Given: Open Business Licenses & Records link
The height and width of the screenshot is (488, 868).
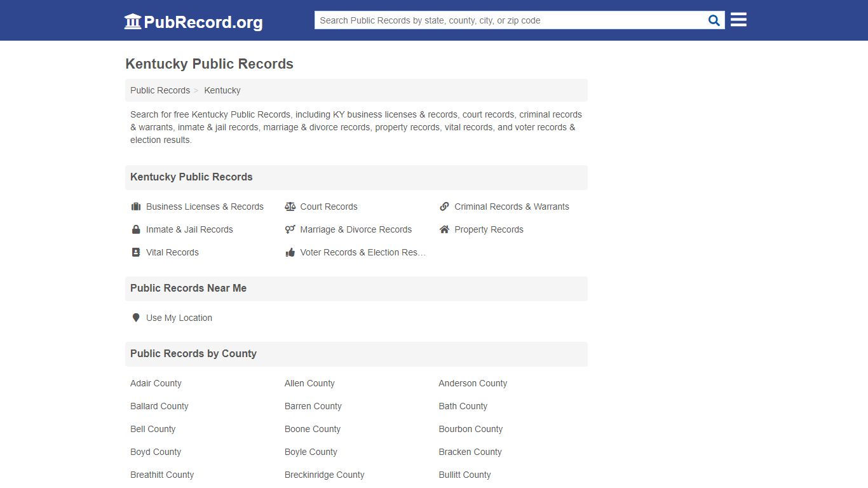Looking at the screenshot, I should click(x=205, y=207).
